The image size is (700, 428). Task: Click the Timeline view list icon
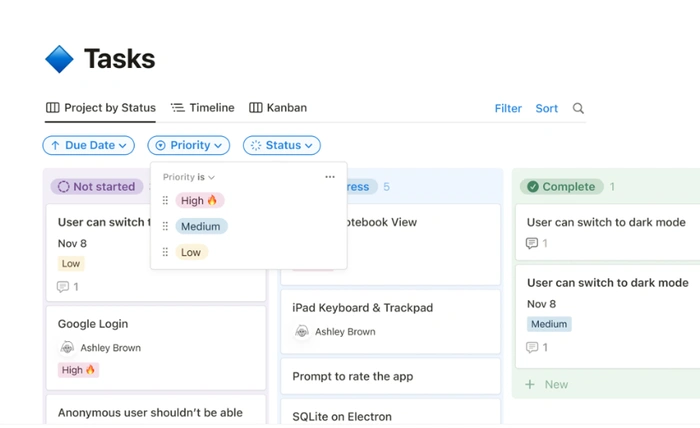178,108
